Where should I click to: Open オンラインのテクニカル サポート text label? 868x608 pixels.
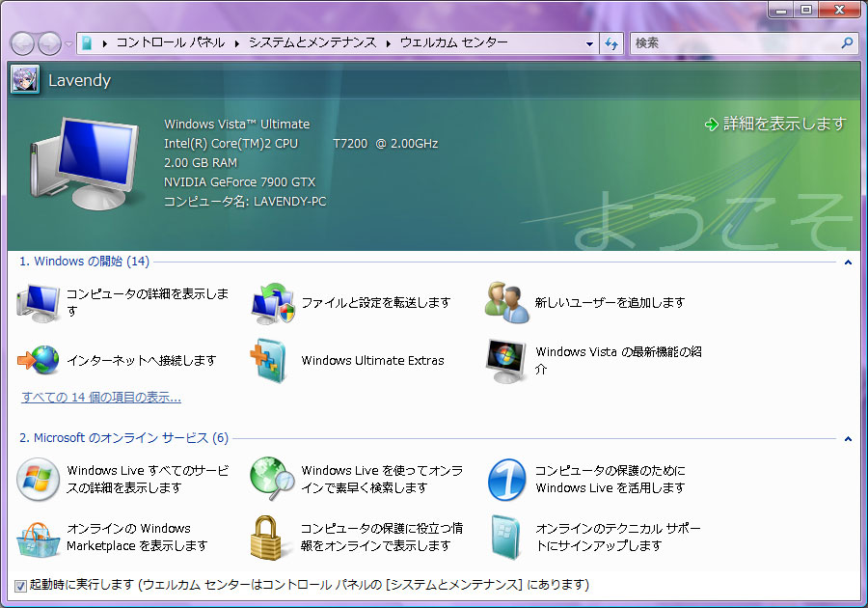click(618, 538)
